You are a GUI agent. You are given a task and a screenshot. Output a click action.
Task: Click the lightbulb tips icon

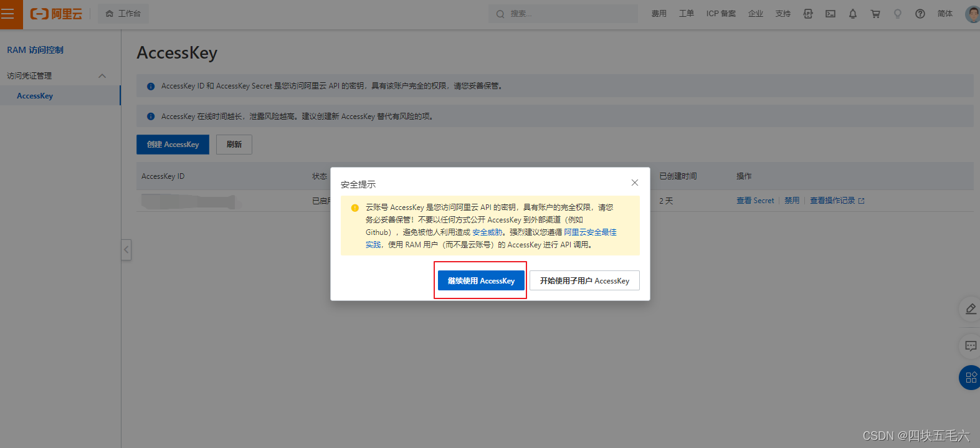pos(898,14)
